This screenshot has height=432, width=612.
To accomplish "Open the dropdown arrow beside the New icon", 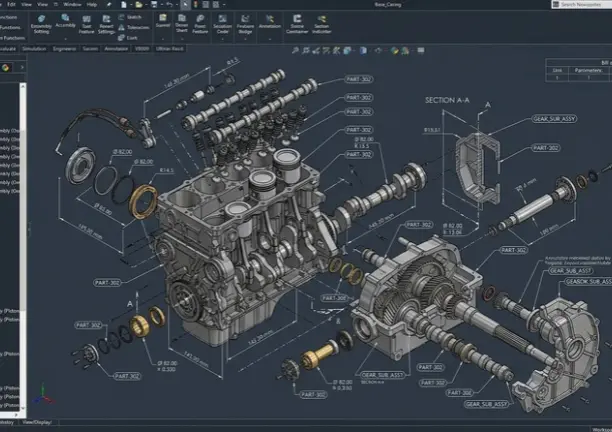I will pos(130,5).
